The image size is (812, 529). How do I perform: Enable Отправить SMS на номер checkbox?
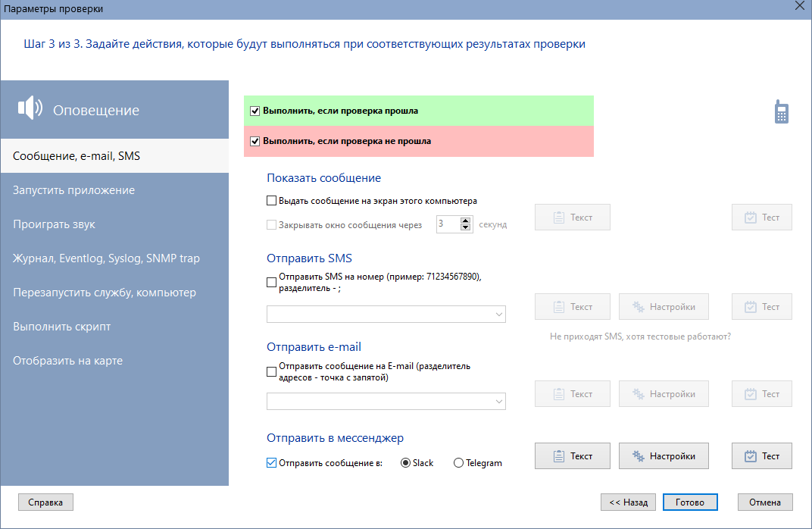click(x=272, y=283)
